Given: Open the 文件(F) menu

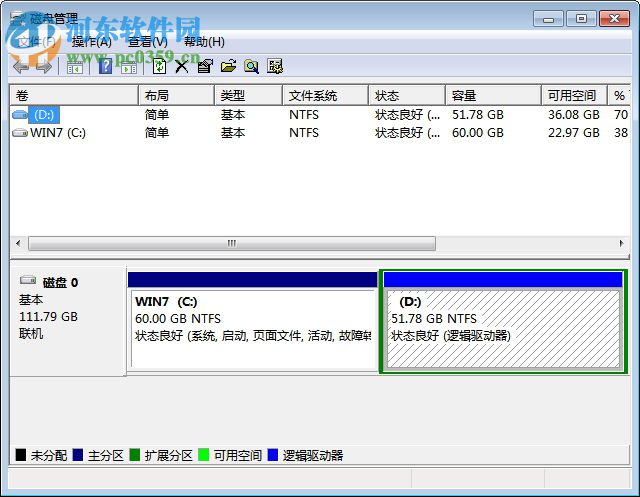Looking at the screenshot, I should [x=36, y=42].
